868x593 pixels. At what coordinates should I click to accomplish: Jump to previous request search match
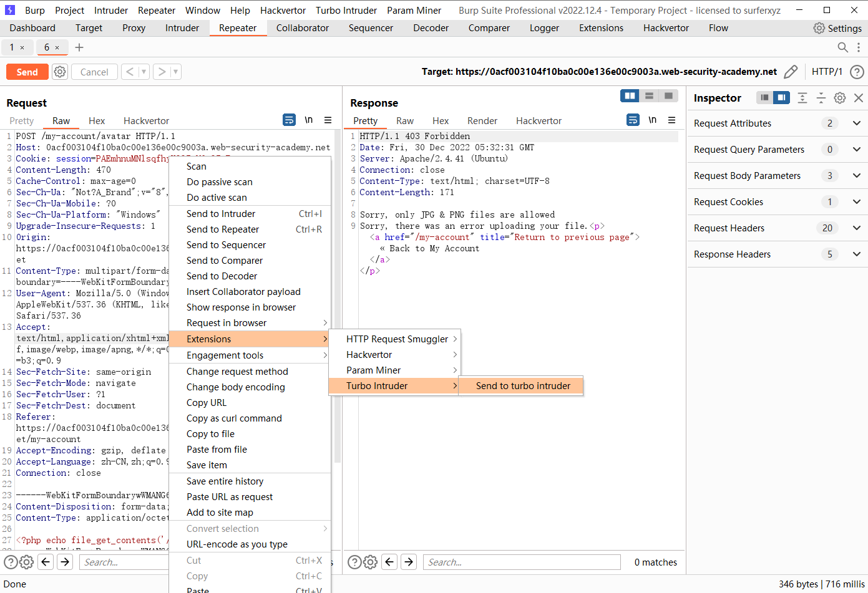46,562
